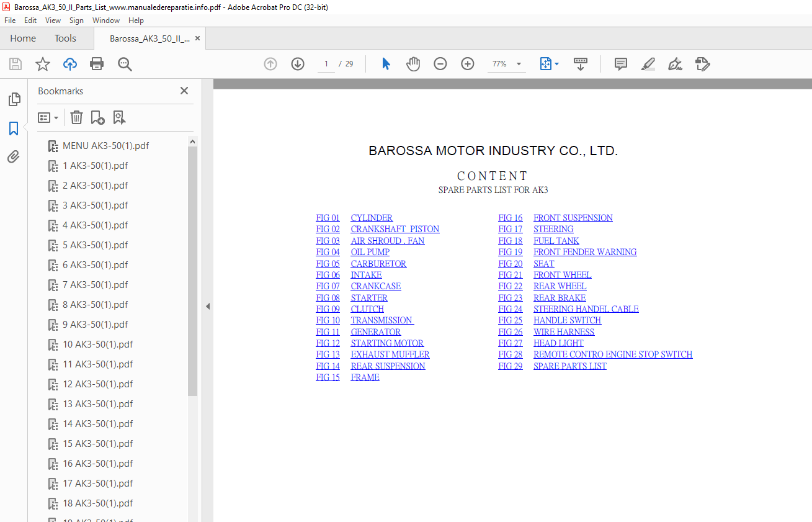This screenshot has width=812, height=522.
Task: Open the Edit menu
Action: 30,20
